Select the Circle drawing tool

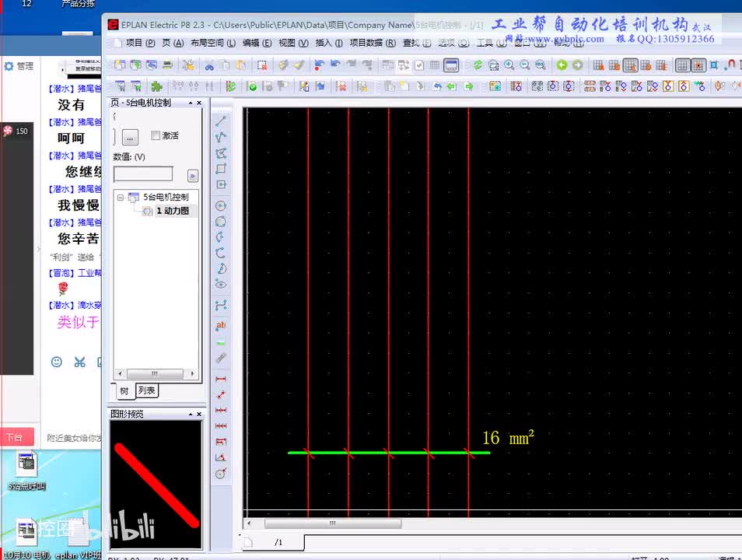(x=221, y=205)
